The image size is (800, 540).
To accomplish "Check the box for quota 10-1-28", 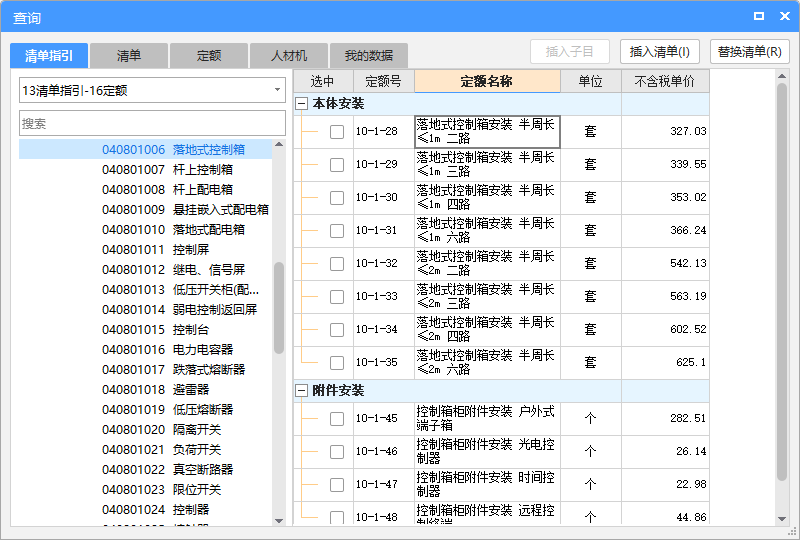I will click(x=337, y=132).
